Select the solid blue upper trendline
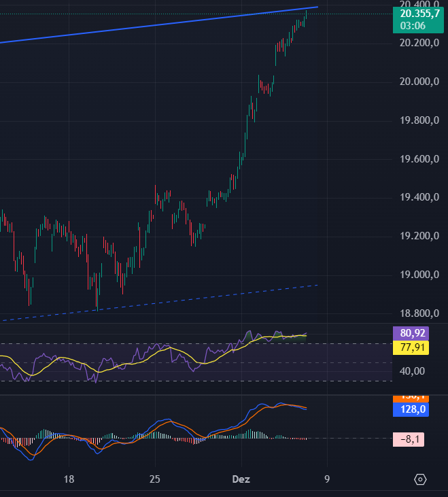448x497 pixels. [x=158, y=24]
